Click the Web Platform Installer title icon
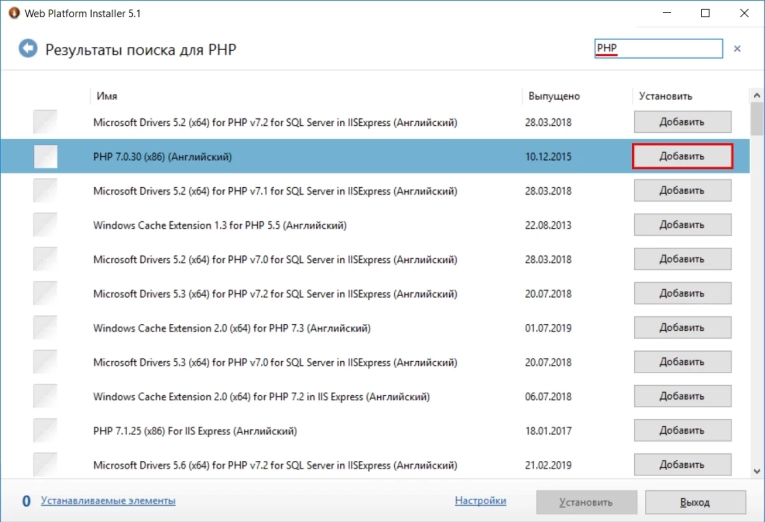This screenshot has width=765, height=522. (x=14, y=13)
